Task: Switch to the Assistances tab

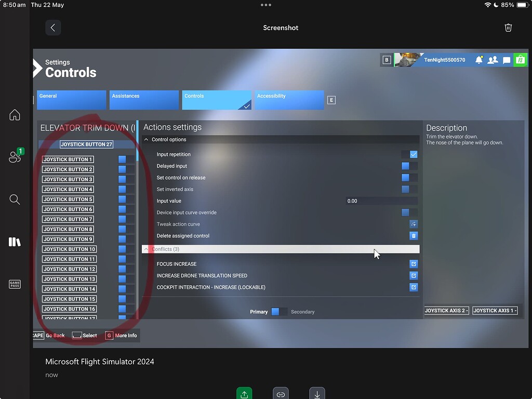Action: click(x=144, y=100)
